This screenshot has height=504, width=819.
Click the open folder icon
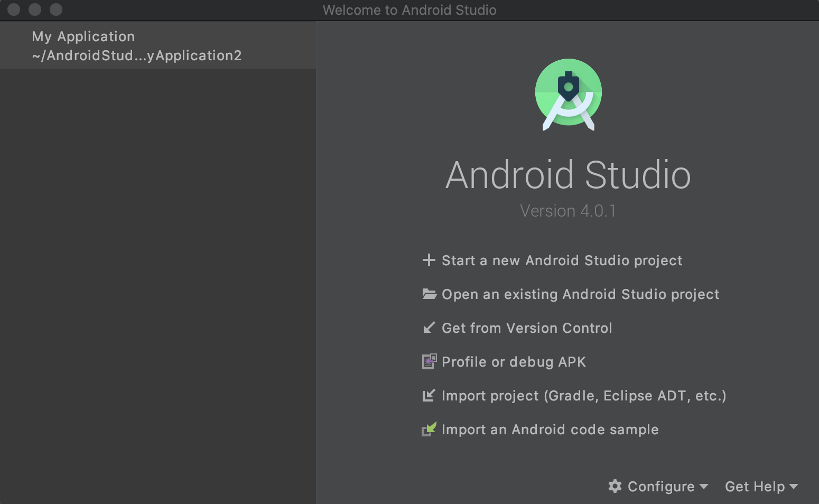[429, 294]
